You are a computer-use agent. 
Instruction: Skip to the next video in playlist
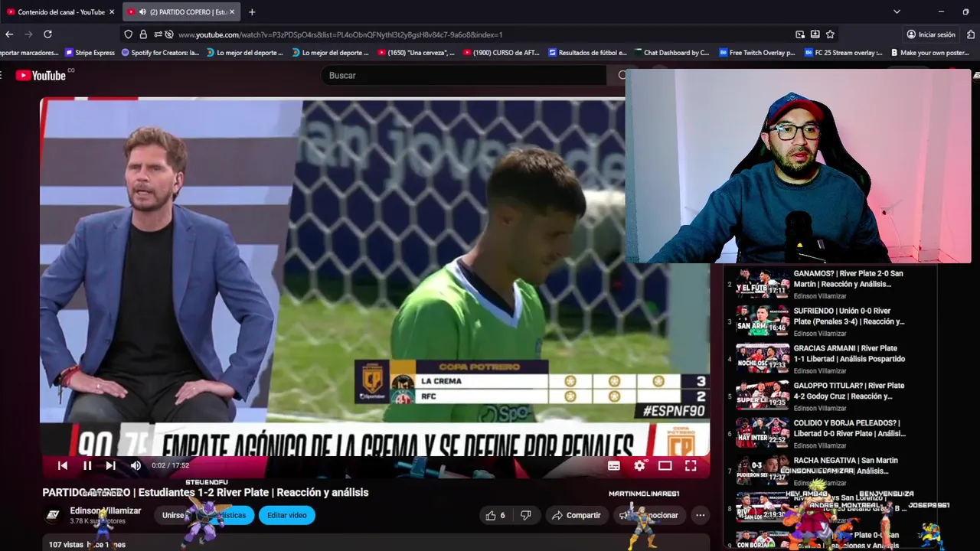pos(111,465)
